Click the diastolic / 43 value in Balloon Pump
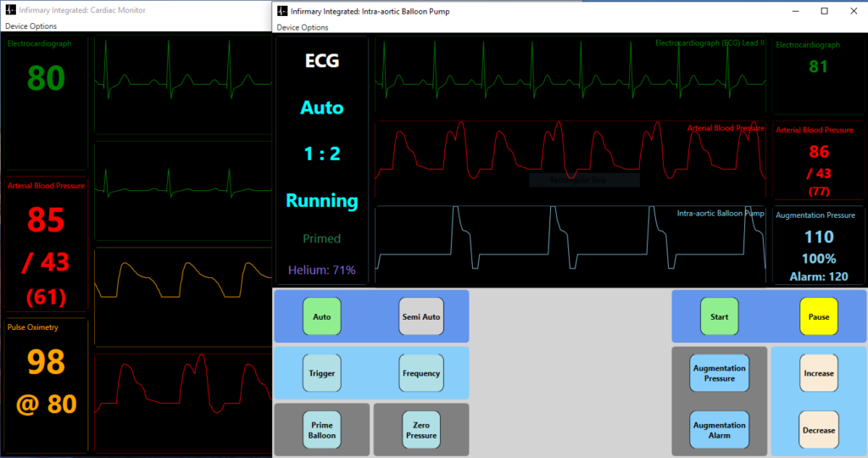Screen dimensions: 868x458 [x=819, y=173]
